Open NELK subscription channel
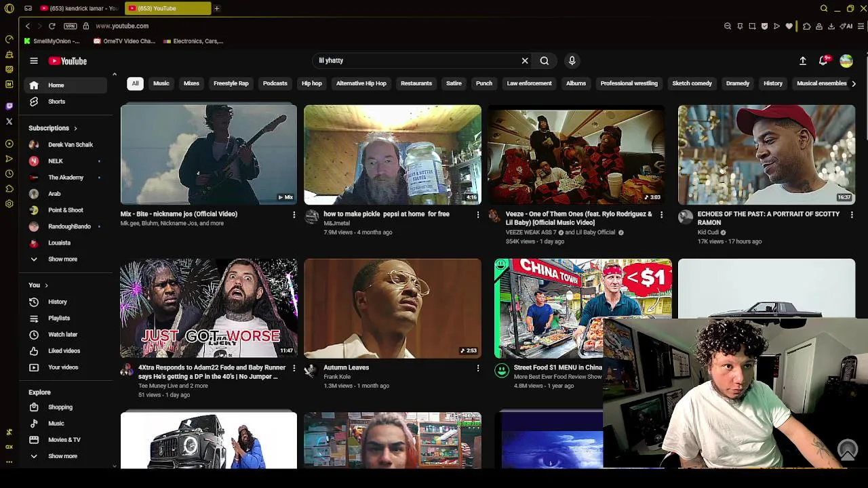Viewport: 868px width, 488px height. (66, 161)
